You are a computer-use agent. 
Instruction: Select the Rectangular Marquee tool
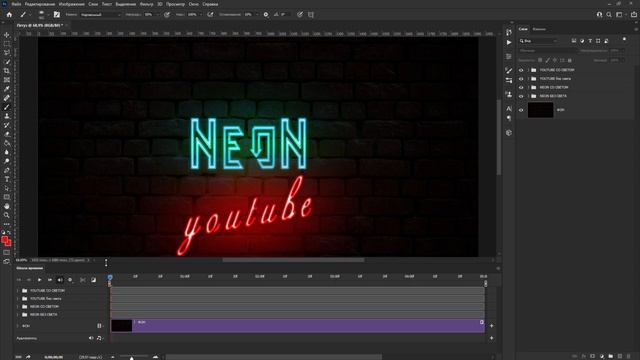pos(7,44)
